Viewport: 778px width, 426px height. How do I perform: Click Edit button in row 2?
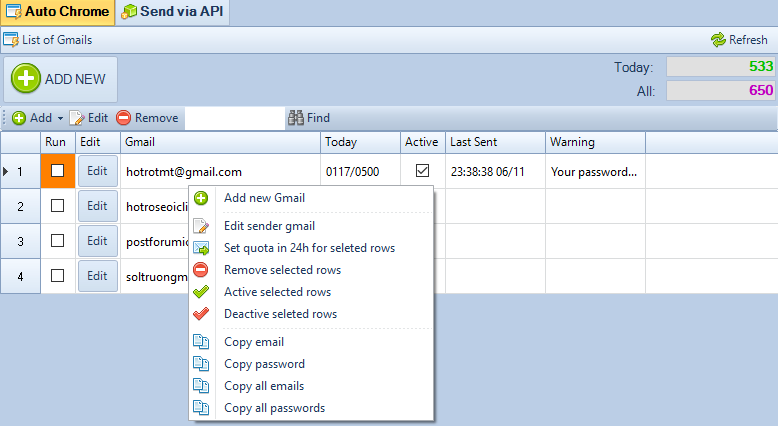point(98,206)
